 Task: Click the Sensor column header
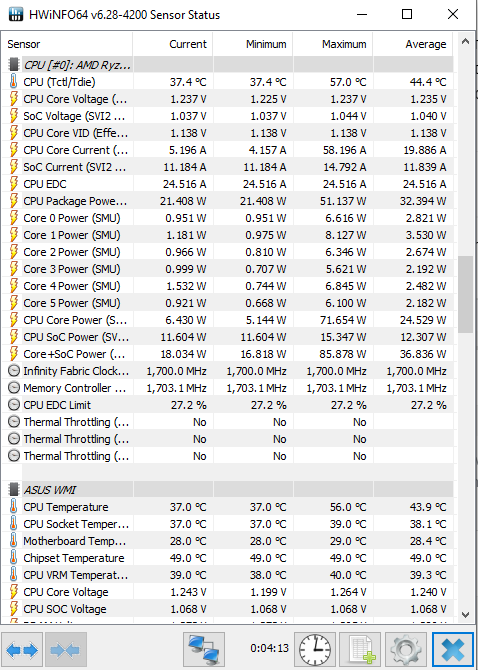(67, 44)
